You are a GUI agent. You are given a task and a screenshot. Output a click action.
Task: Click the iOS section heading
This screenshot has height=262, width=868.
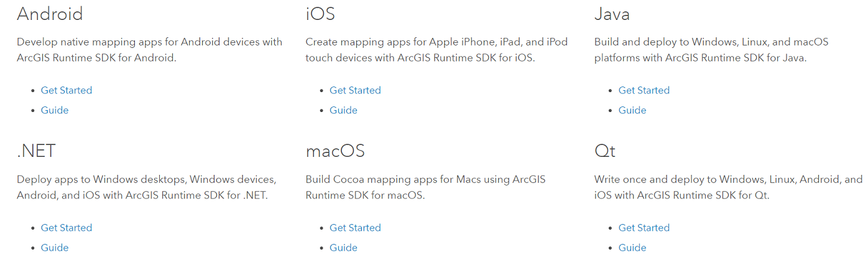320,14
